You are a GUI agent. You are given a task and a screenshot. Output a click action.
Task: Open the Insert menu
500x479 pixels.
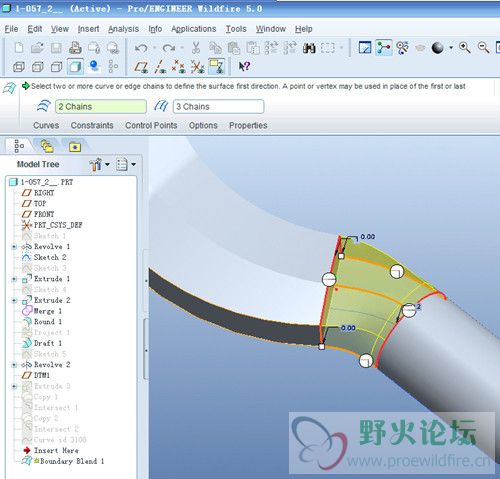(88, 29)
